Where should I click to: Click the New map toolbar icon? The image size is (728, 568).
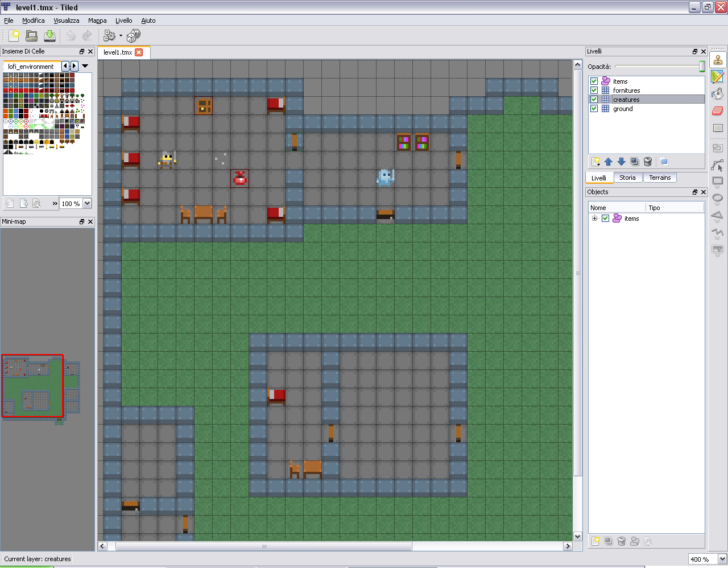[x=14, y=36]
